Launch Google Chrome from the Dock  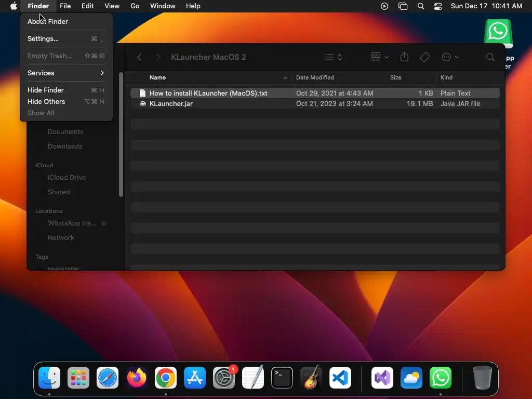(x=166, y=378)
